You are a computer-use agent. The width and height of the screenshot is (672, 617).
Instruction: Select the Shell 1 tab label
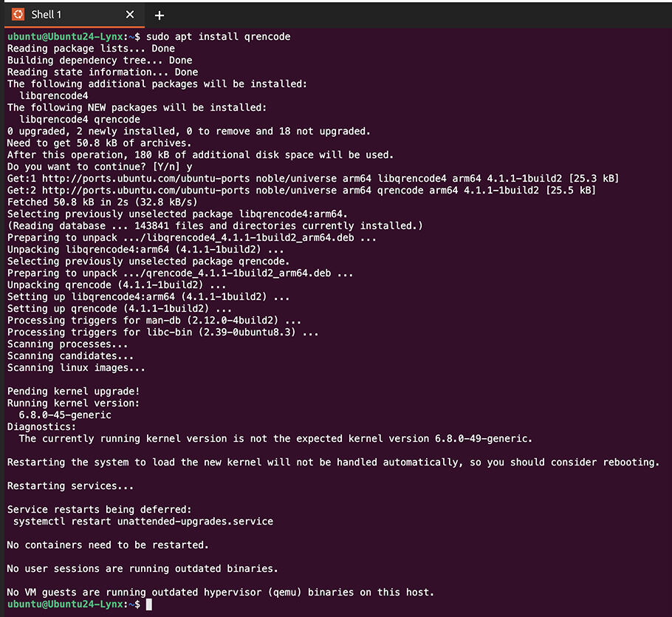(47, 15)
